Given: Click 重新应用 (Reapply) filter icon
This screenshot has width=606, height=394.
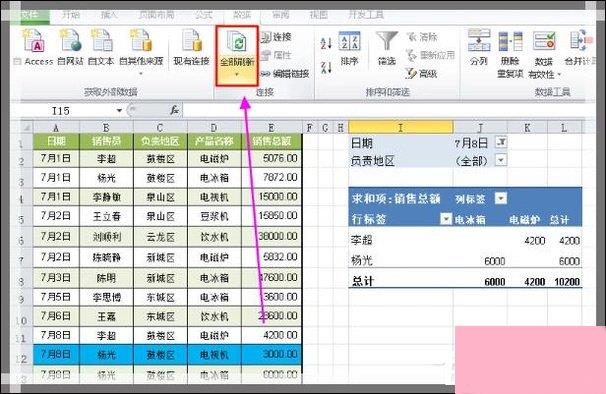Looking at the screenshot, I should pos(430,55).
